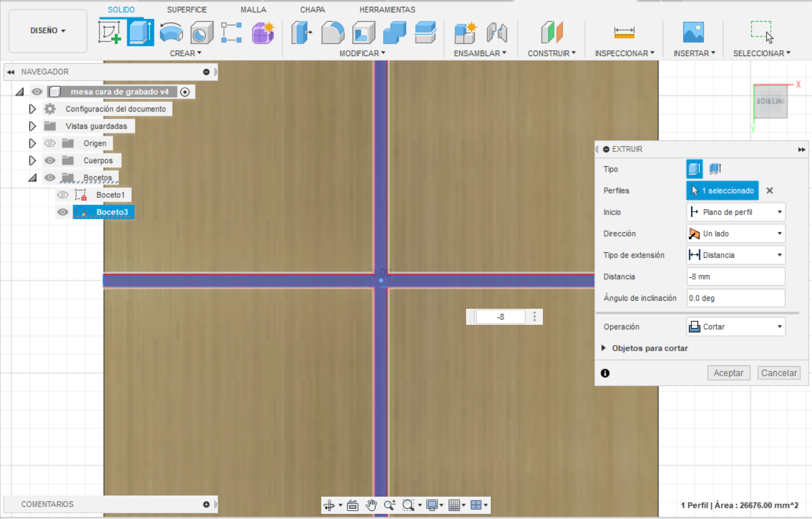Open the INSPECCIONAR menu
812x519 pixels.
(625, 53)
